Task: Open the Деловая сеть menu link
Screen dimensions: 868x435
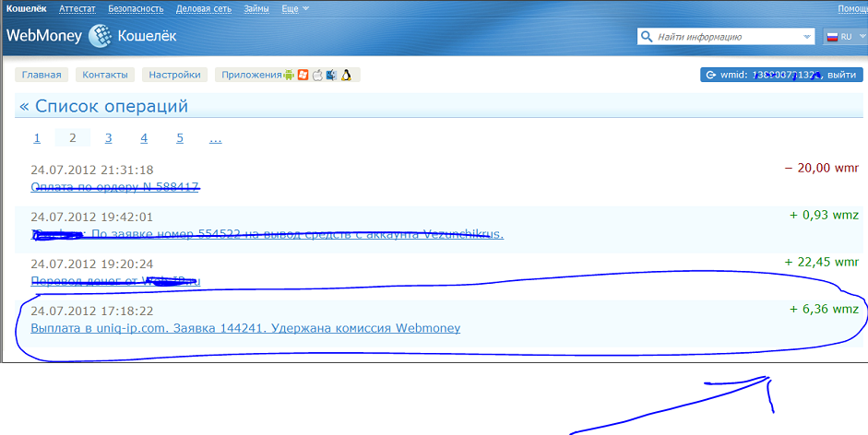Action: pos(204,9)
